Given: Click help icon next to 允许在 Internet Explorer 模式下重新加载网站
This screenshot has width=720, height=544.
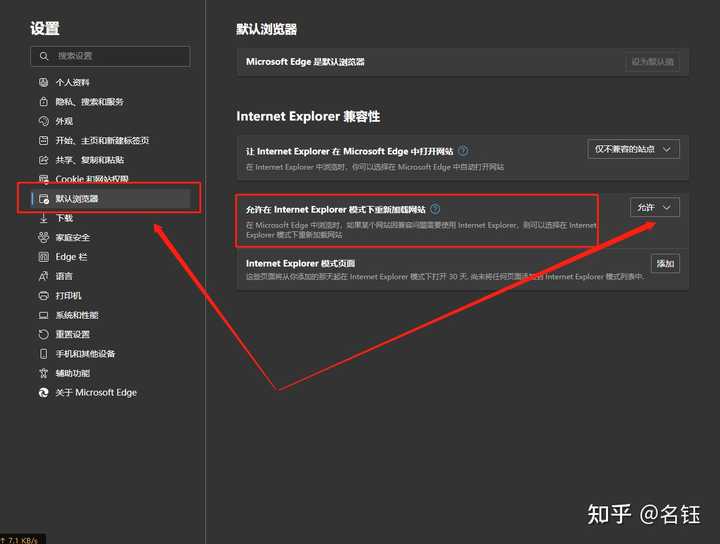Looking at the screenshot, I should (435, 209).
